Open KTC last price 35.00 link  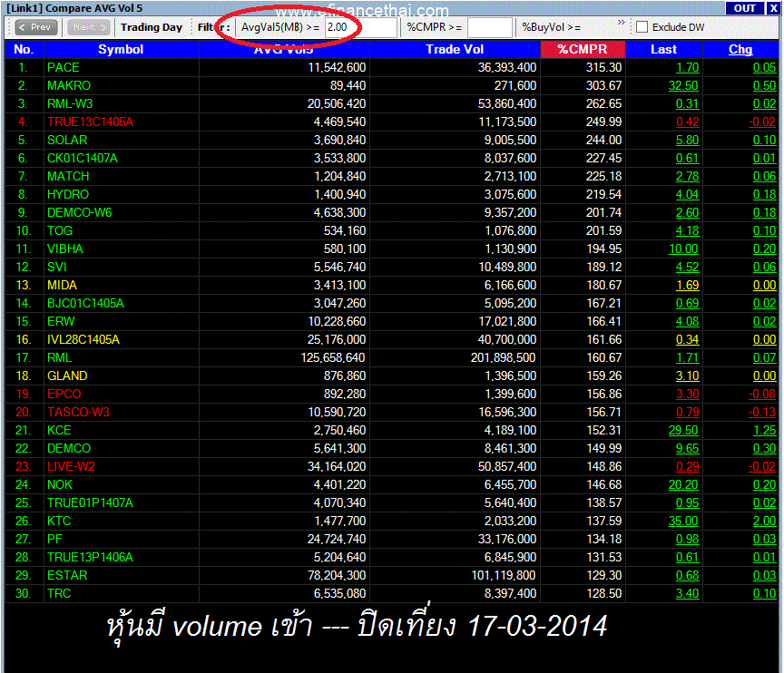point(683,522)
